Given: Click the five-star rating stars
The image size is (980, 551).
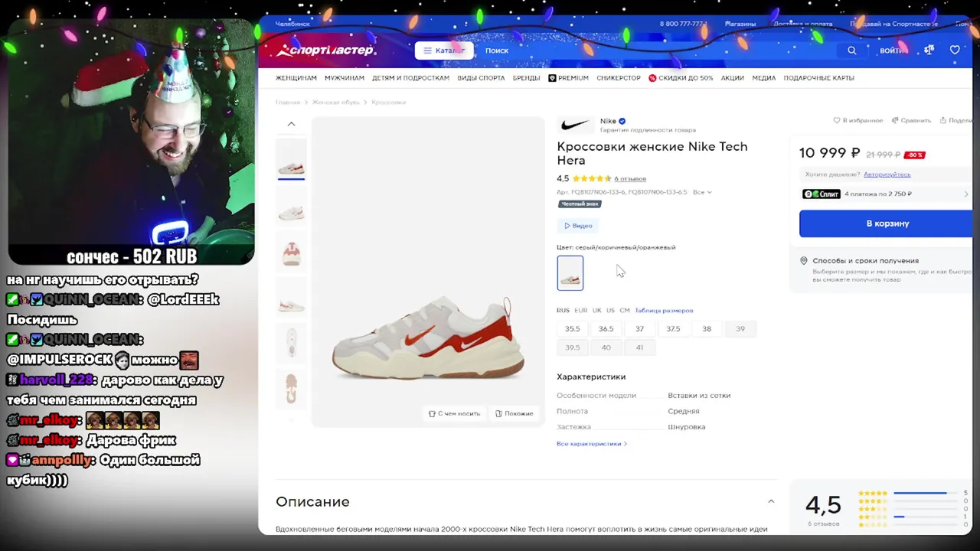Looking at the screenshot, I should (x=592, y=178).
